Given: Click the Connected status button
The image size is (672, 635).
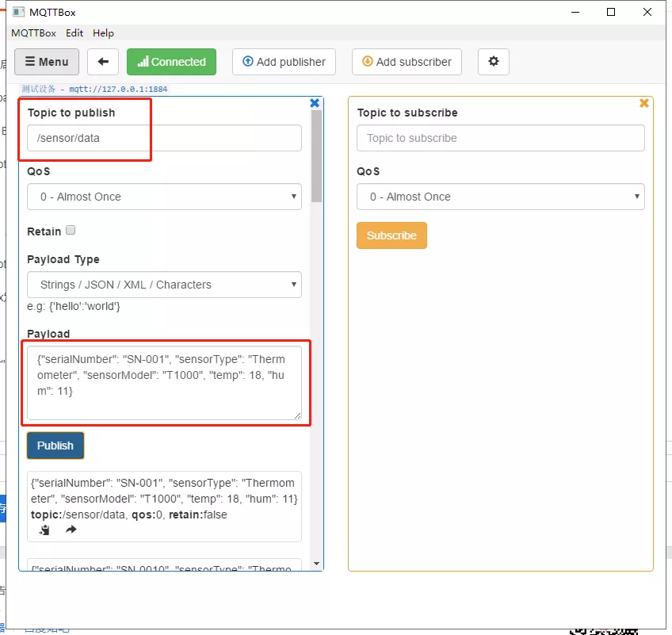Looking at the screenshot, I should (x=171, y=62).
